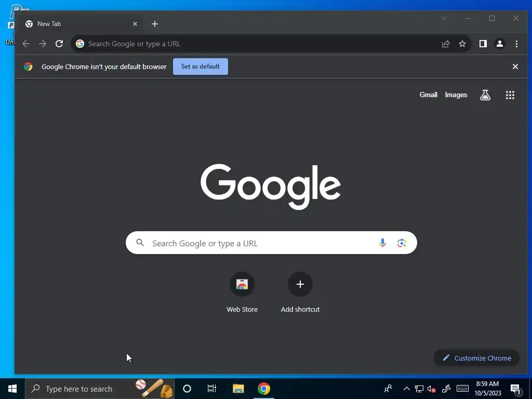
Task: Go back with the browser back arrow
Action: coord(26,44)
